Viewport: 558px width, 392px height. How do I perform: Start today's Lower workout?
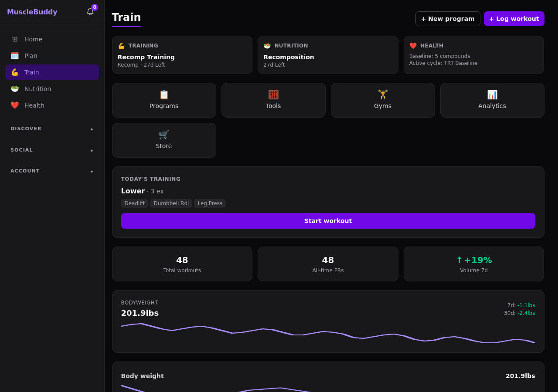[x=328, y=221]
